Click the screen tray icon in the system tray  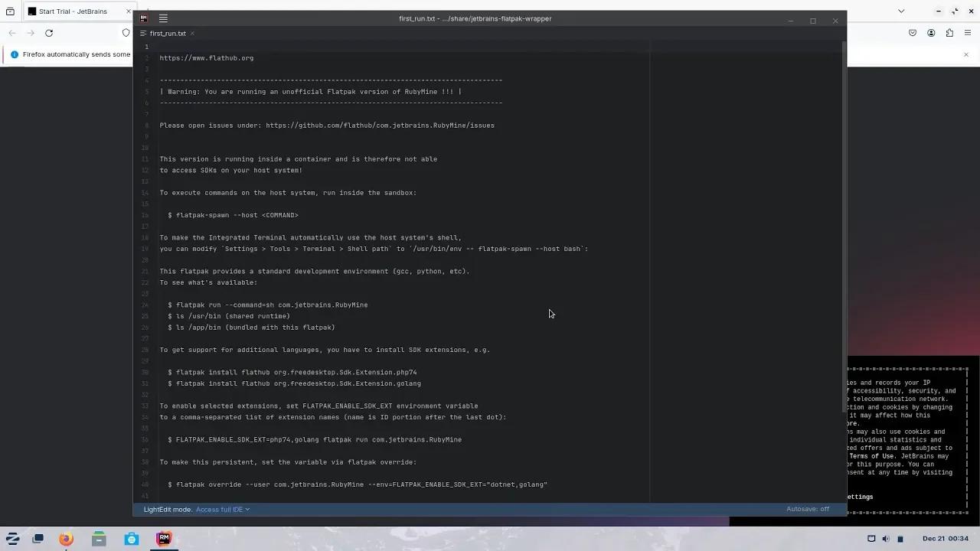tap(871, 539)
